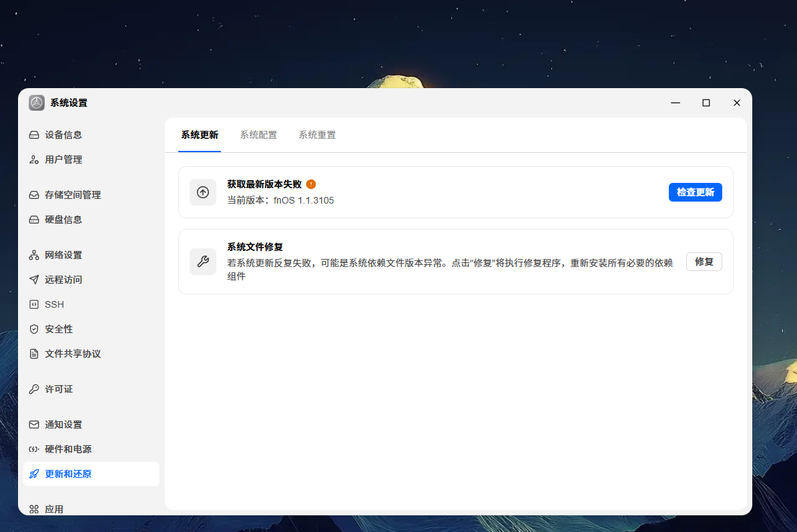Click the 硬件和电源 power icon
This screenshot has width=797, height=532.
point(34,449)
